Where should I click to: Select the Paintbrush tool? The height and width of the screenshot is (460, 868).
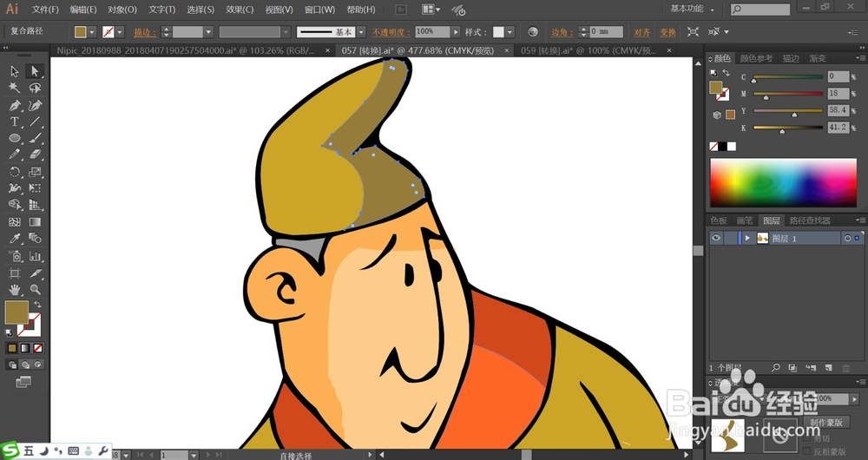(x=35, y=138)
